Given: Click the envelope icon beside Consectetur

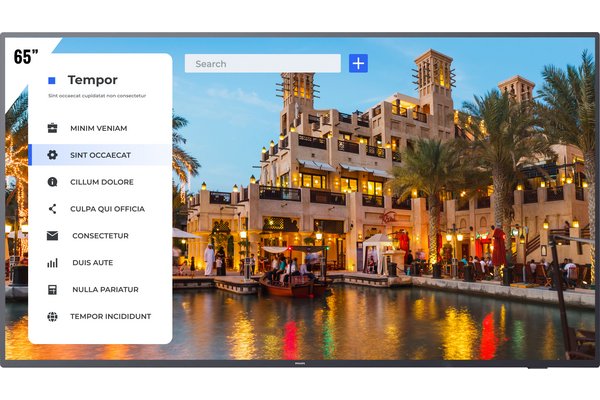Looking at the screenshot, I should pos(52,236).
